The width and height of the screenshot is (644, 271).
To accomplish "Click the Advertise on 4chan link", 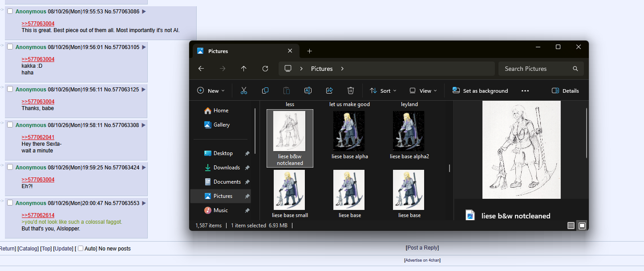I will pyautogui.click(x=422, y=260).
